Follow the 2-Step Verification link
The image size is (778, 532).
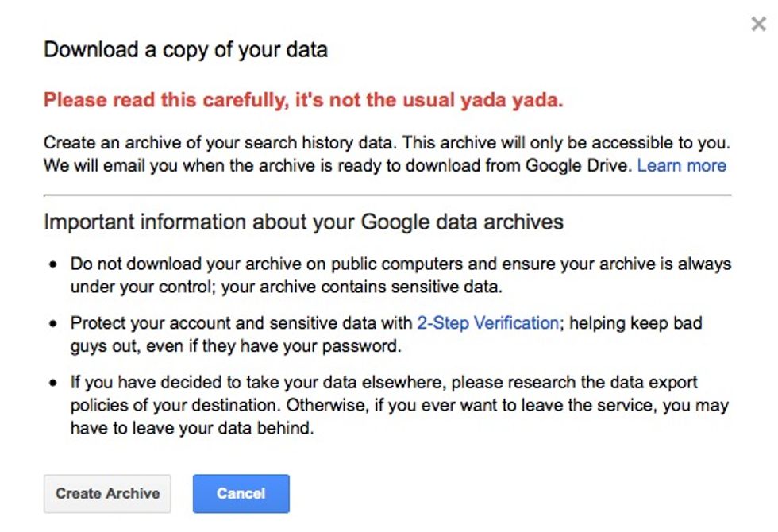[488, 323]
